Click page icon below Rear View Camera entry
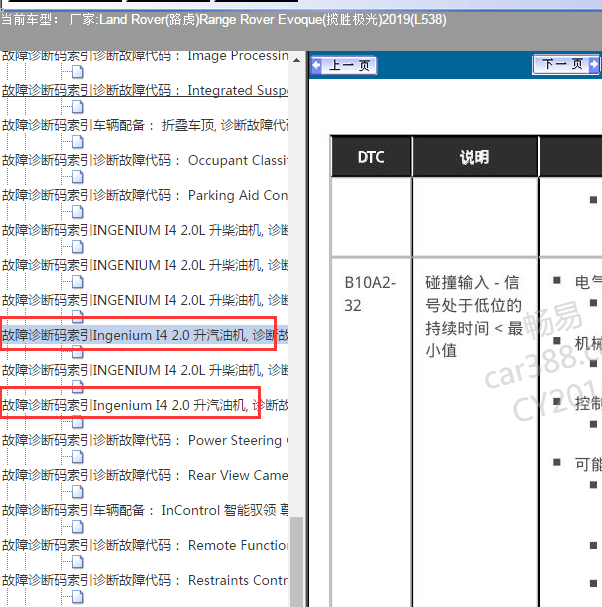602x607 pixels. pos(78,492)
